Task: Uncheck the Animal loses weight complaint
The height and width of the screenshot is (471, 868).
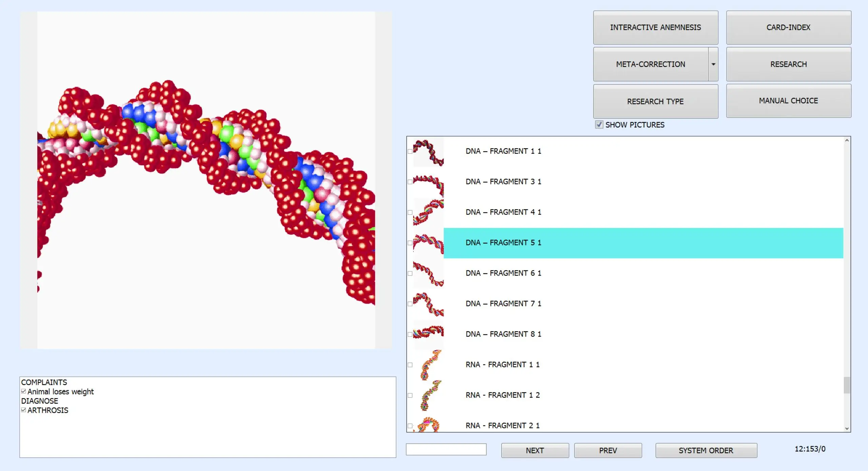Action: [x=23, y=391]
